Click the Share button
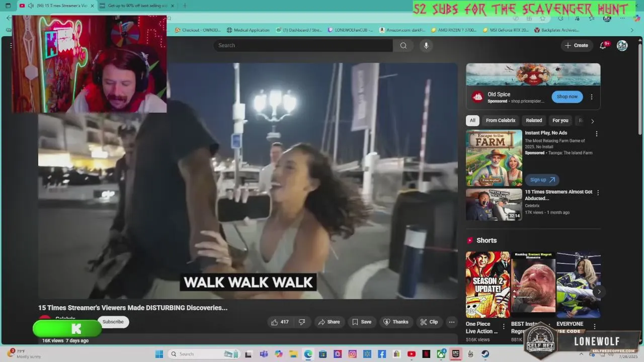Viewport: 644px width, 362px height. (329, 322)
